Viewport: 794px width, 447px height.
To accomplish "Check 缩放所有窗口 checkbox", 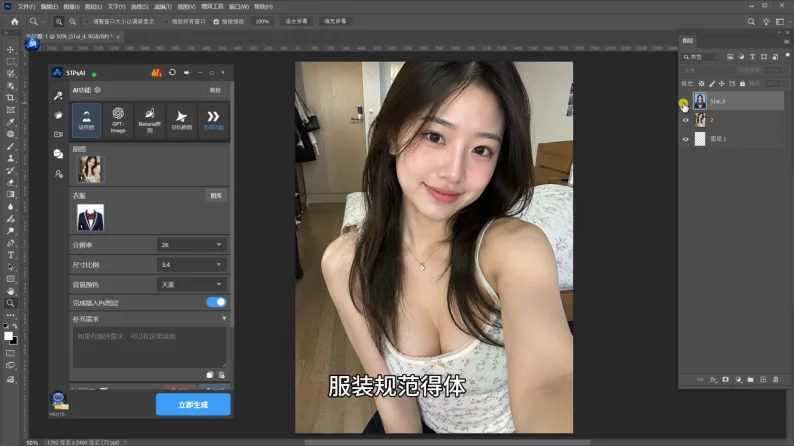I will tap(166, 22).
